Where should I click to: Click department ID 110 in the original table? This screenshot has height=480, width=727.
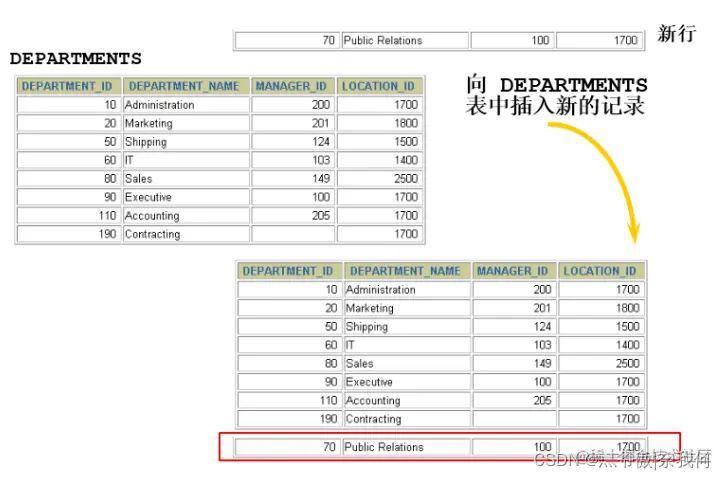107,216
